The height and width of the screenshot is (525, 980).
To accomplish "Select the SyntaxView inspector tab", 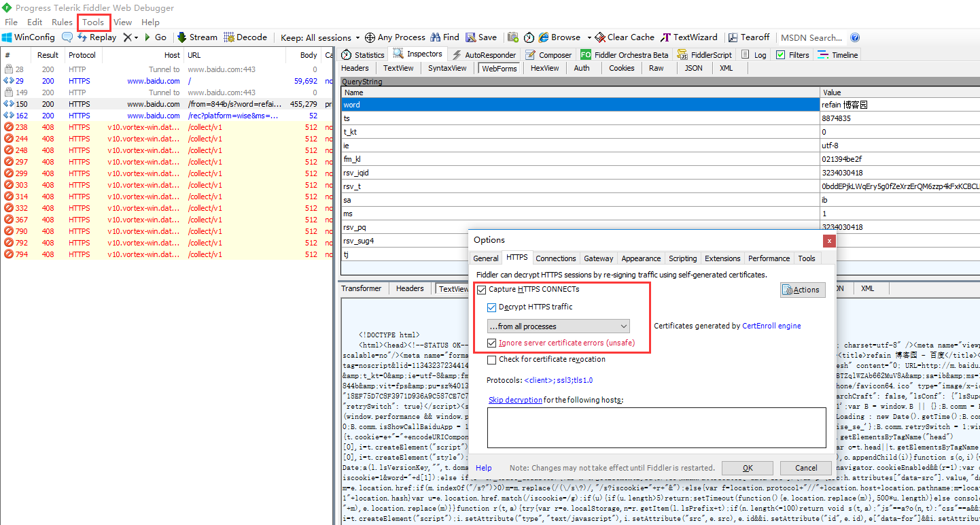I will tap(447, 68).
